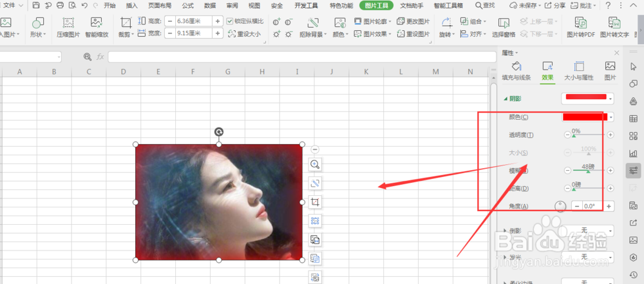Click the rotation handle above the picture
This screenshot has height=284, width=644.
coord(219,131)
